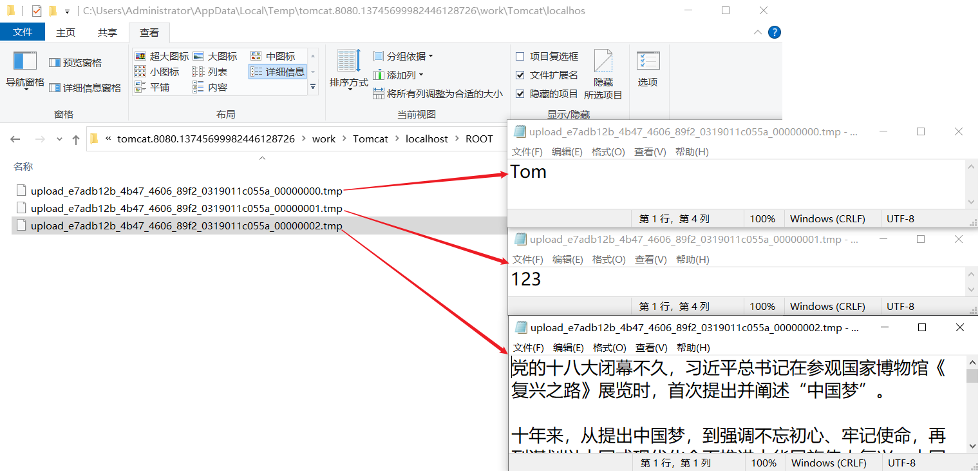980x471 pixels.
Task: Click the Navigation pane icon
Action: point(25,62)
